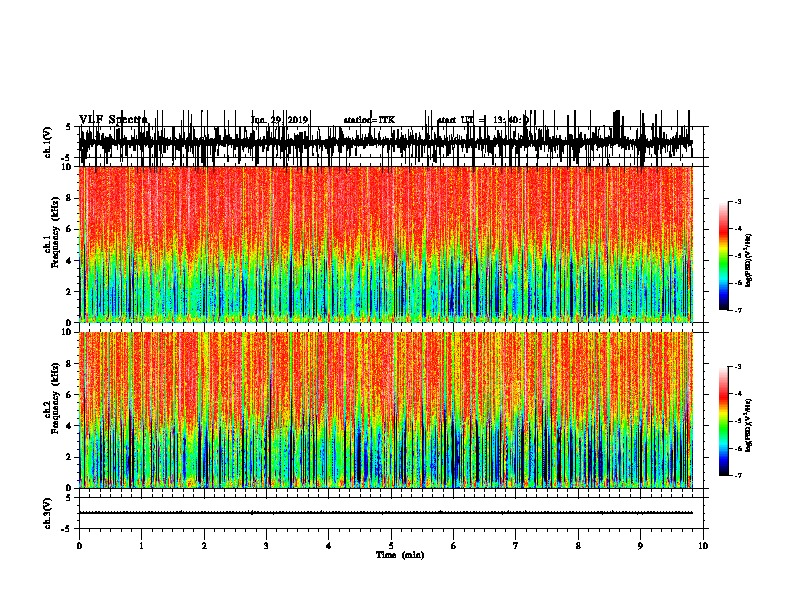
Task: Click the 'ch.3(V)' axis label
Action: [47, 513]
